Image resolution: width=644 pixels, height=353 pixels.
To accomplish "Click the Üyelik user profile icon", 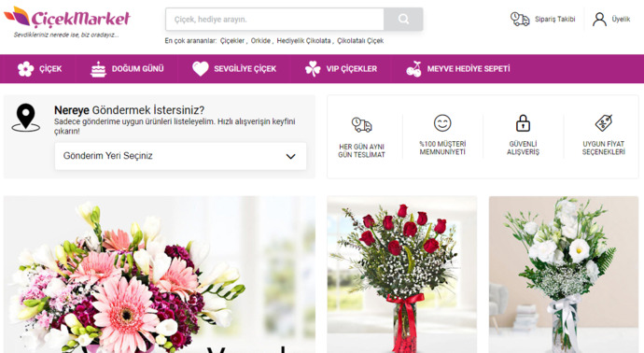I will coord(599,19).
